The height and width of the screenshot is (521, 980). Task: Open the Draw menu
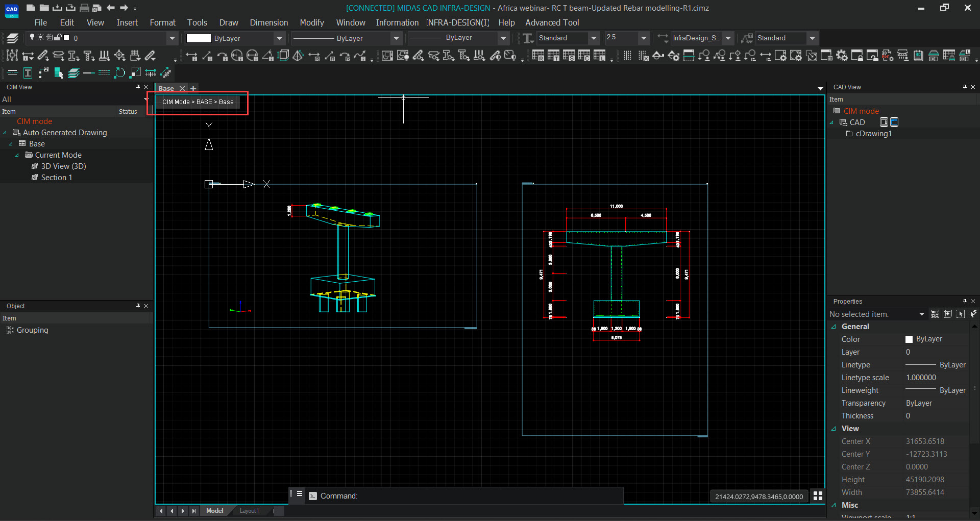pos(229,22)
